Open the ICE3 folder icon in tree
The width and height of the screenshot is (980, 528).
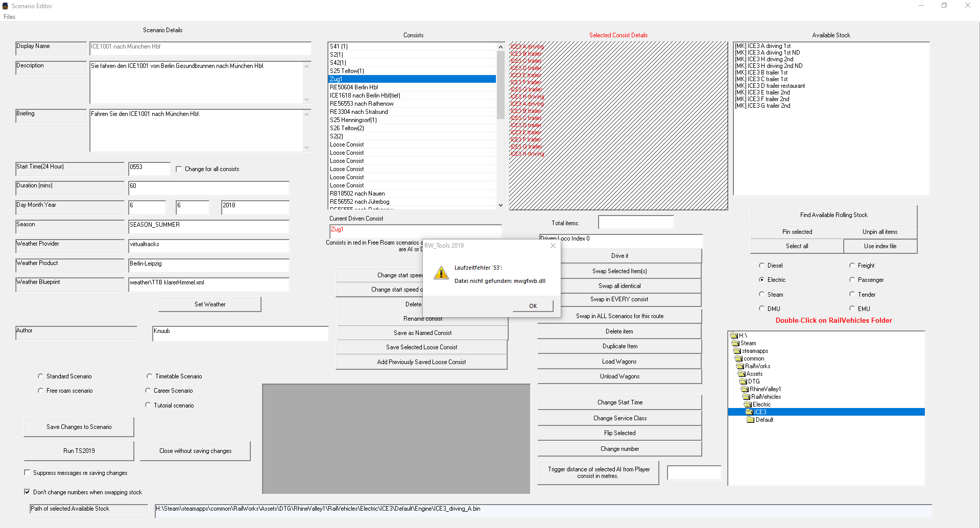pyautogui.click(x=749, y=412)
